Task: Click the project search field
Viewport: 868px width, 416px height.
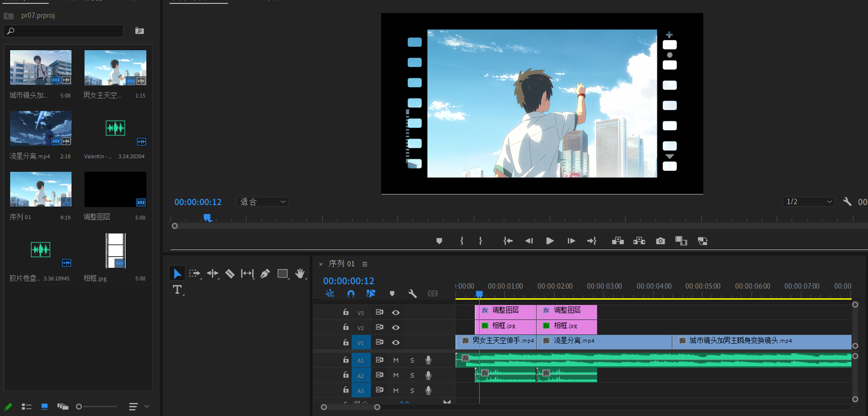Action: [x=63, y=31]
